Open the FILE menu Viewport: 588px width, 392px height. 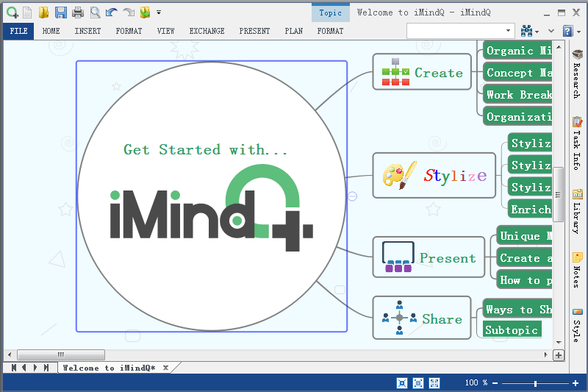pos(19,31)
